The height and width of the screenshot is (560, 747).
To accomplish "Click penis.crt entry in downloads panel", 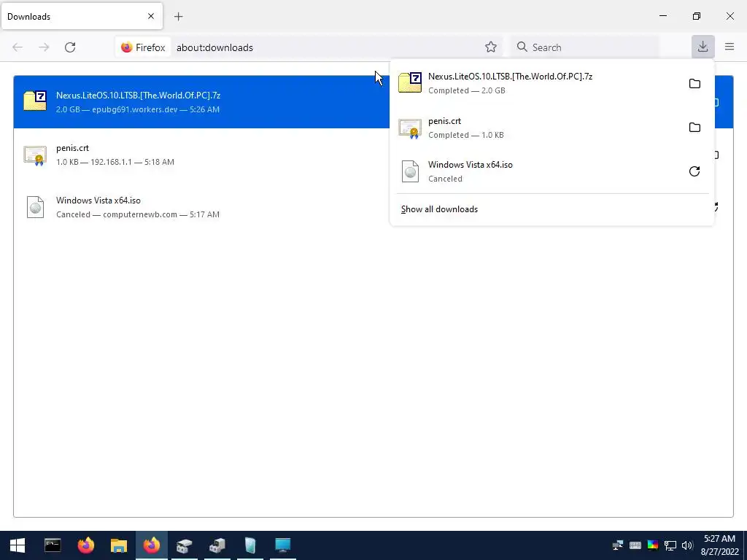I will 538,128.
